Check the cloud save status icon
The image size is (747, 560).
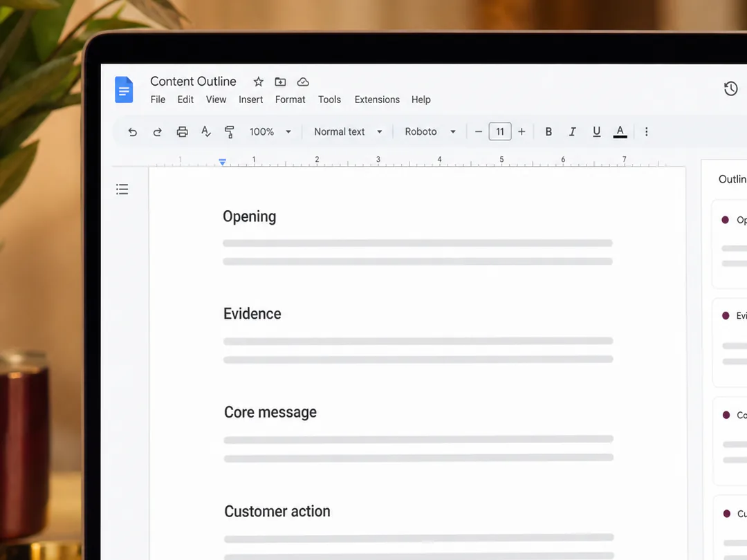click(x=303, y=82)
